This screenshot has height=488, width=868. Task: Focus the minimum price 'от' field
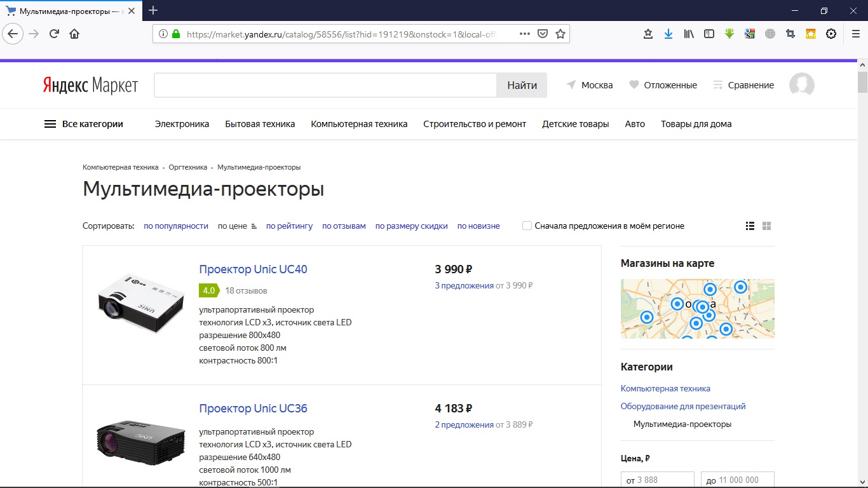[658, 480]
